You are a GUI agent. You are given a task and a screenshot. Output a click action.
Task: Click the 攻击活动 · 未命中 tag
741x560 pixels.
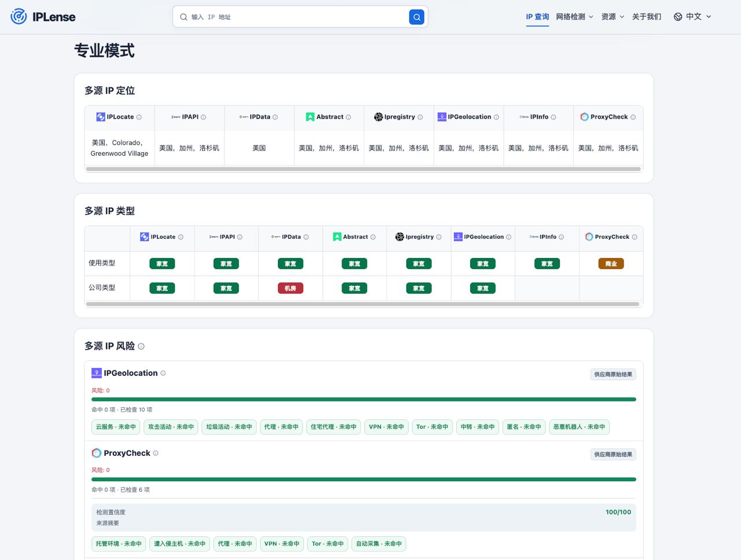click(x=171, y=427)
